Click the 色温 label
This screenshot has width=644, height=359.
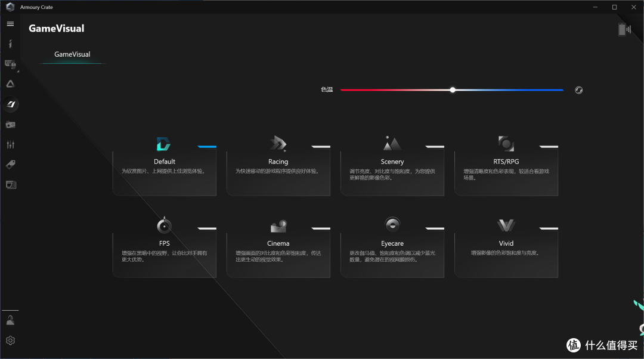[327, 89]
